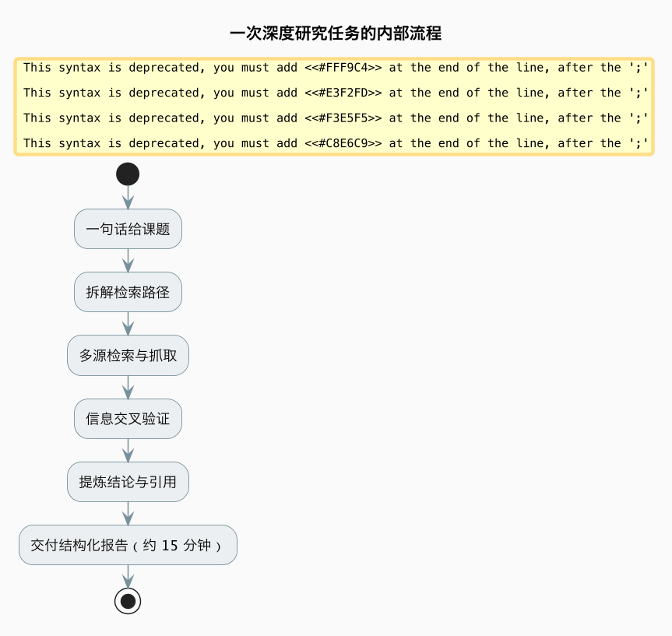This screenshot has height=636, width=672.
Task: Click the warning line mentioning #F3E5F5
Action: pyautogui.click(x=336, y=118)
